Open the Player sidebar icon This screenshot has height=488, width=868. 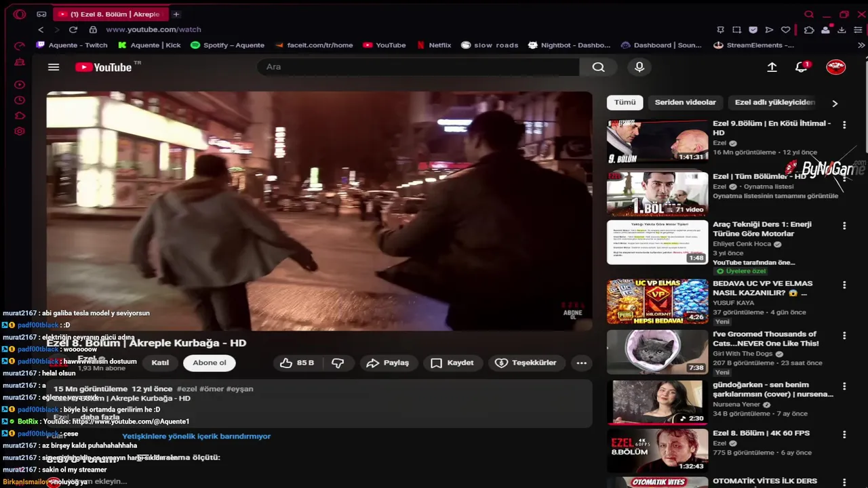[20, 85]
